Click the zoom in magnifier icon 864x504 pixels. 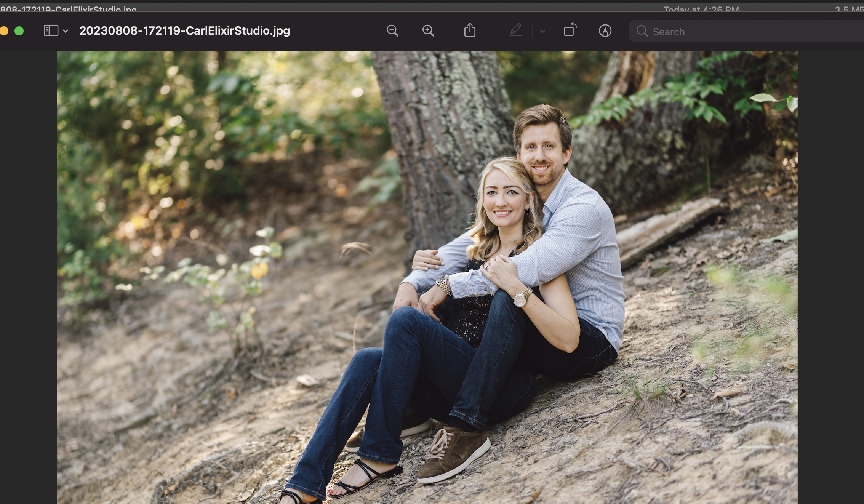pyautogui.click(x=428, y=31)
